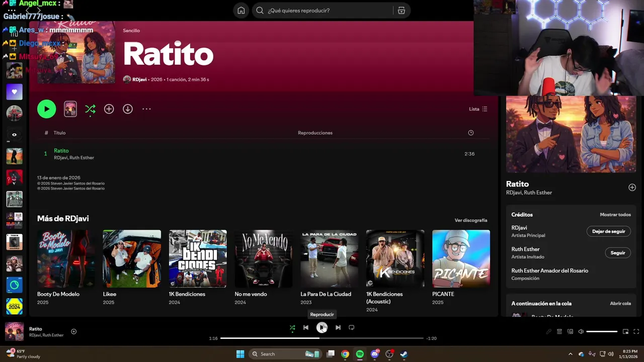Open the small album preview next to play
This screenshot has height=362, width=644.
click(70, 109)
